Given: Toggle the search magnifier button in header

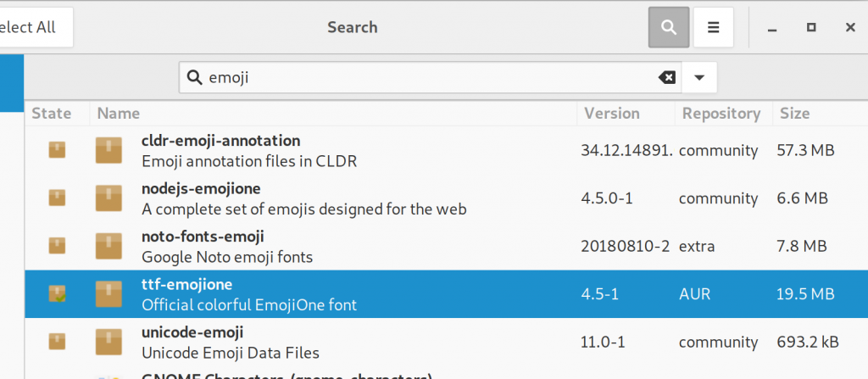Looking at the screenshot, I should (x=669, y=27).
